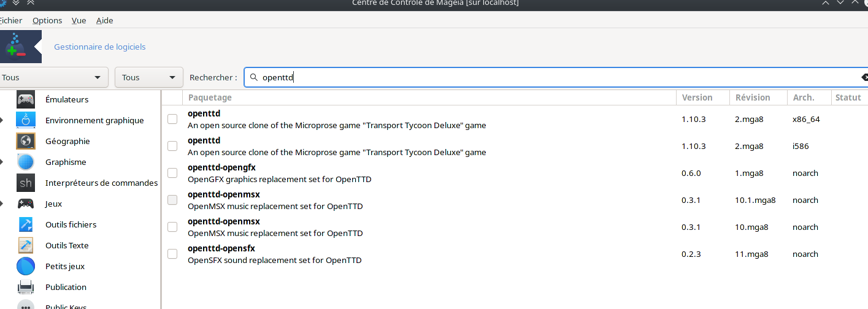The image size is (868, 309).
Task: Check openttd-openmsx revision 10.mga8 checkbox
Action: point(172,227)
